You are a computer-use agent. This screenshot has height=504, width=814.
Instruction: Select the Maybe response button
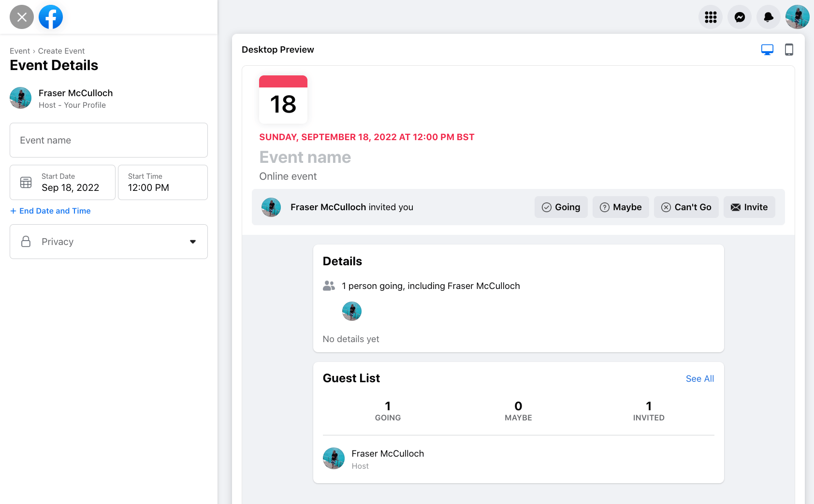click(x=621, y=207)
